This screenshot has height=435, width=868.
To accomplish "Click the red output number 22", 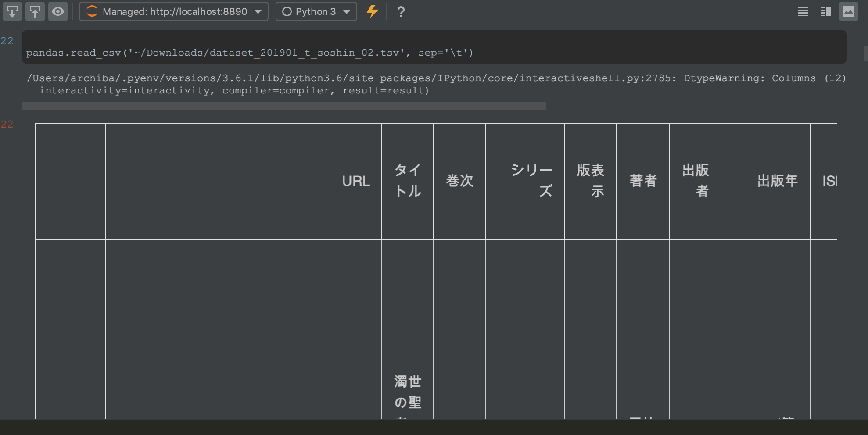I will [x=7, y=125].
